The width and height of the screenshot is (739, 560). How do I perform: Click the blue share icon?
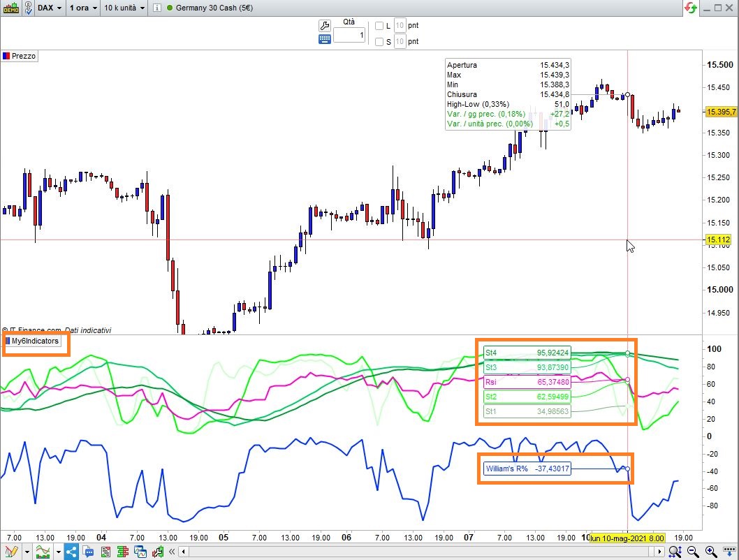(x=72, y=551)
